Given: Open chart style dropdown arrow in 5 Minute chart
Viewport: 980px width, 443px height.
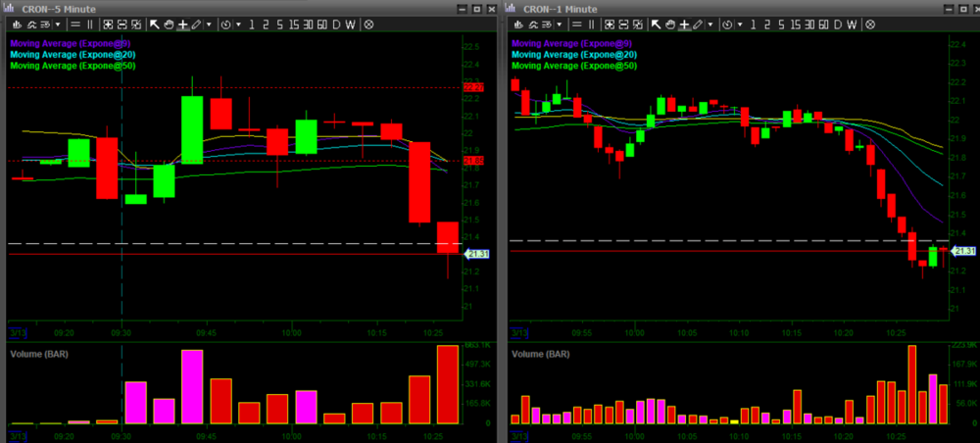Looking at the screenshot, I should pos(58,24).
